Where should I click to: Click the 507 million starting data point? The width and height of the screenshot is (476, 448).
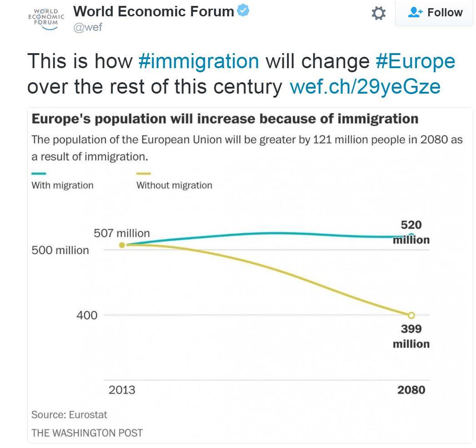tap(122, 245)
